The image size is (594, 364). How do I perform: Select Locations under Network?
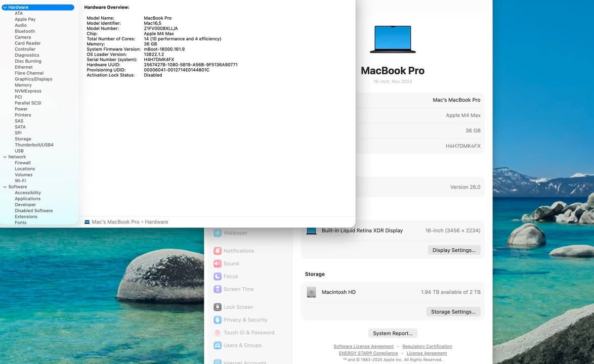(x=25, y=169)
